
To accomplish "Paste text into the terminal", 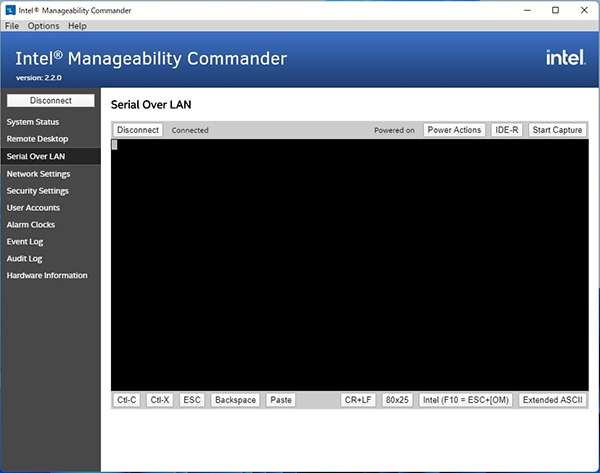I will click(281, 400).
